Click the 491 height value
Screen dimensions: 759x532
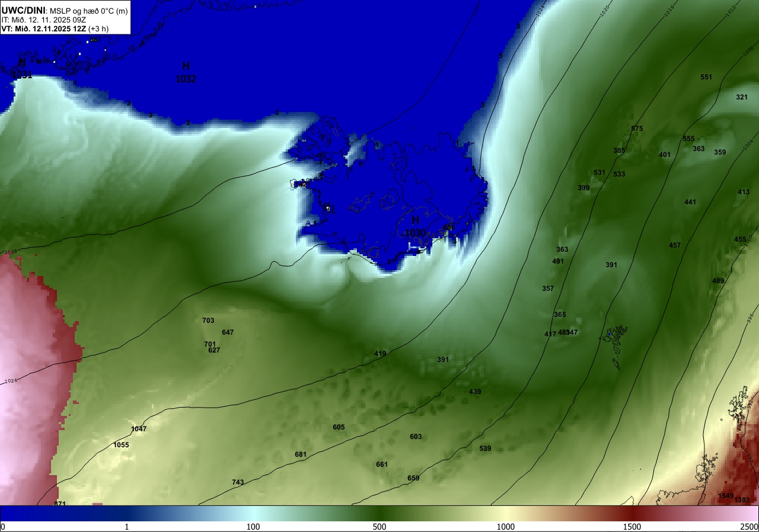coord(558,261)
